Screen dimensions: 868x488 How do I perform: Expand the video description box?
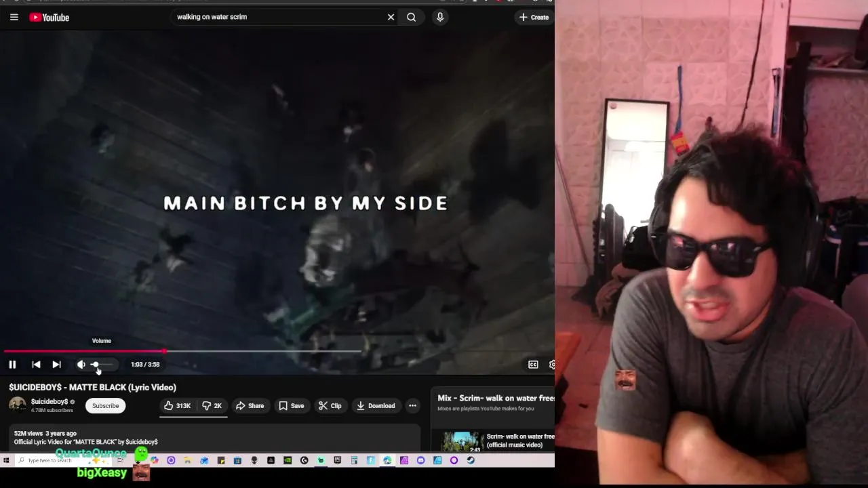click(x=214, y=438)
